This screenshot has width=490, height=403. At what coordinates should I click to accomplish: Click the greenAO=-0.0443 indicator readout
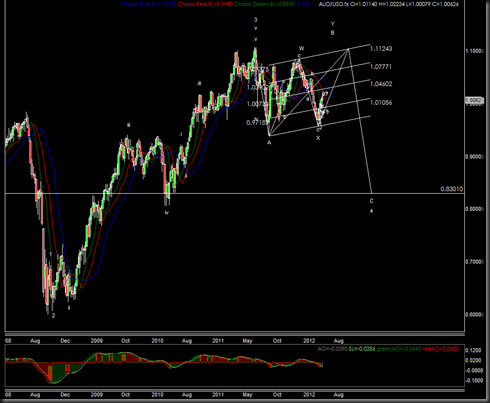(399, 349)
